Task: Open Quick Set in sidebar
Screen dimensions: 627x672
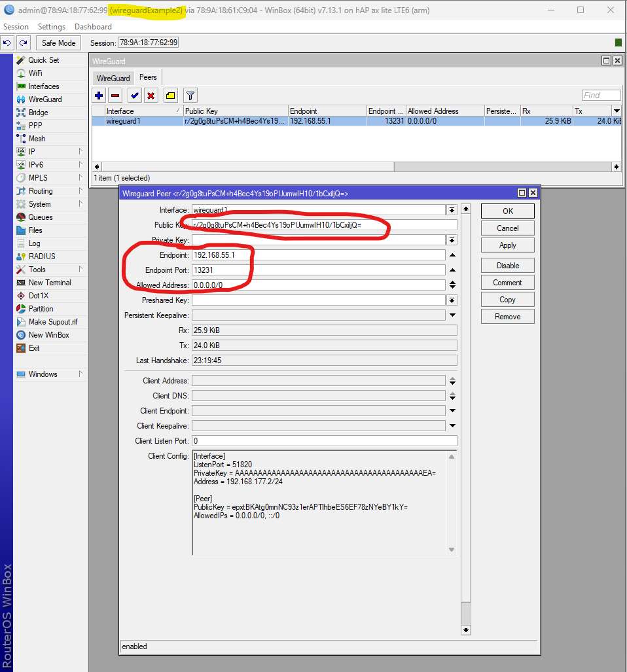Action: [43, 60]
